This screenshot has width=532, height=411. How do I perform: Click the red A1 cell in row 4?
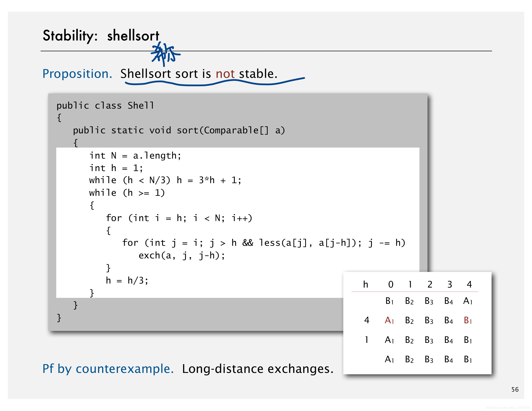click(389, 320)
